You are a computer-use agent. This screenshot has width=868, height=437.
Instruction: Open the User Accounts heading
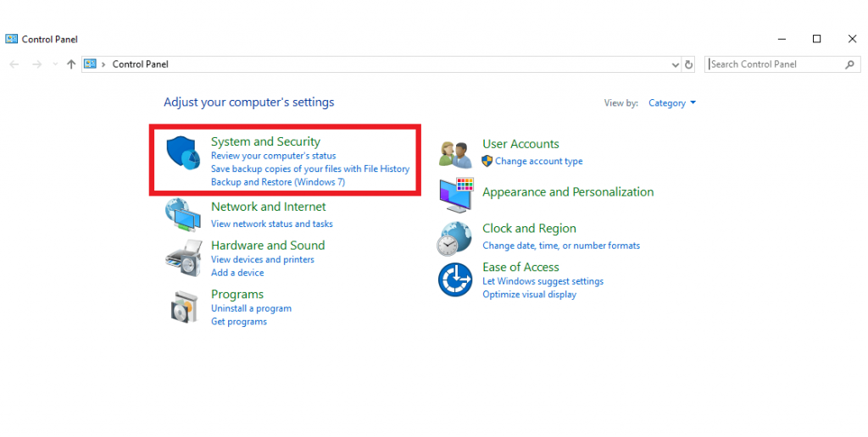click(521, 144)
